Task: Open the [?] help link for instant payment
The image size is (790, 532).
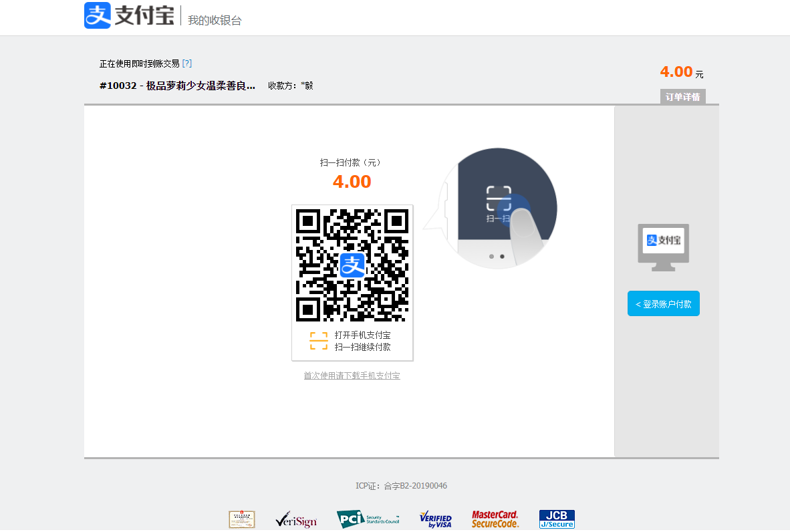Action: click(187, 63)
